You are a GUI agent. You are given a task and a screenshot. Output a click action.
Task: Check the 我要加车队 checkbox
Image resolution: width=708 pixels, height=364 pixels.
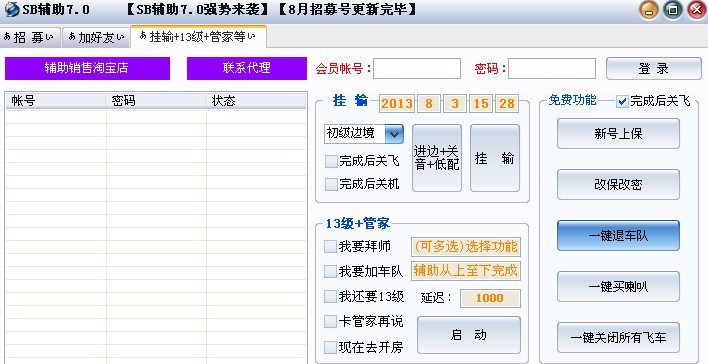[331, 271]
